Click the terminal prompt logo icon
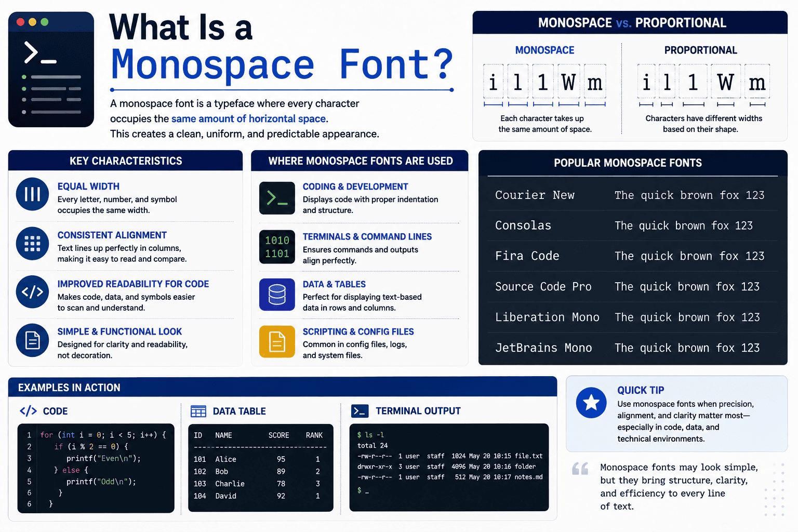 tap(51, 70)
